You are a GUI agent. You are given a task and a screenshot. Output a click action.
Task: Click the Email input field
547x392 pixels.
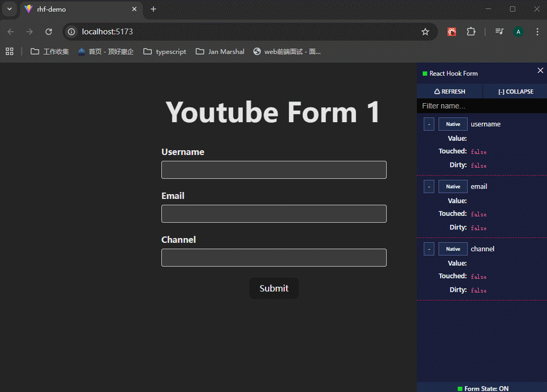pos(273,214)
